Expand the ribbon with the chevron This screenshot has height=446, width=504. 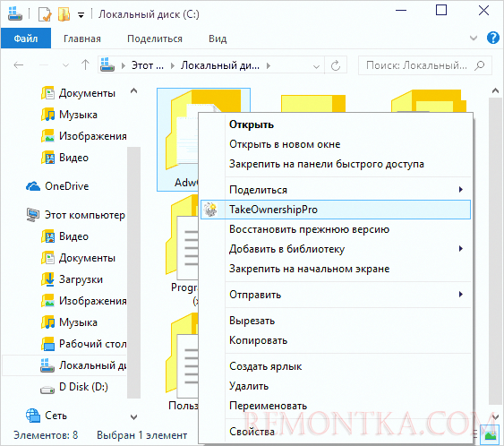click(474, 39)
